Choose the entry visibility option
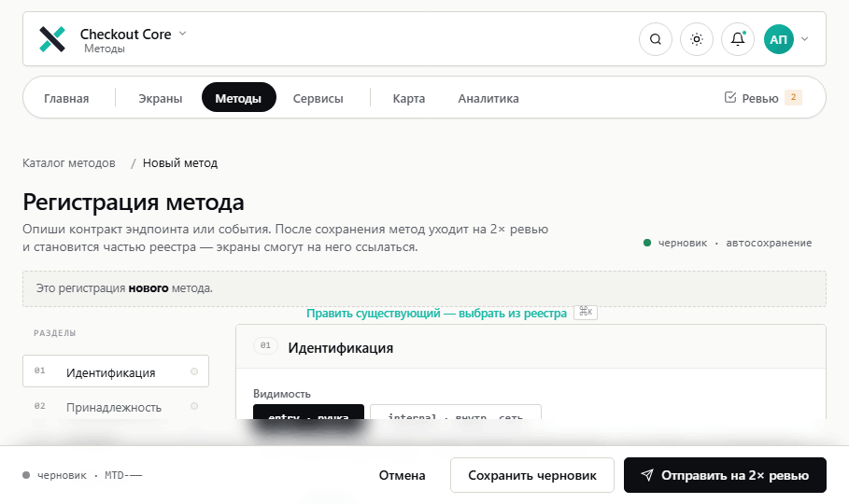 (308, 412)
